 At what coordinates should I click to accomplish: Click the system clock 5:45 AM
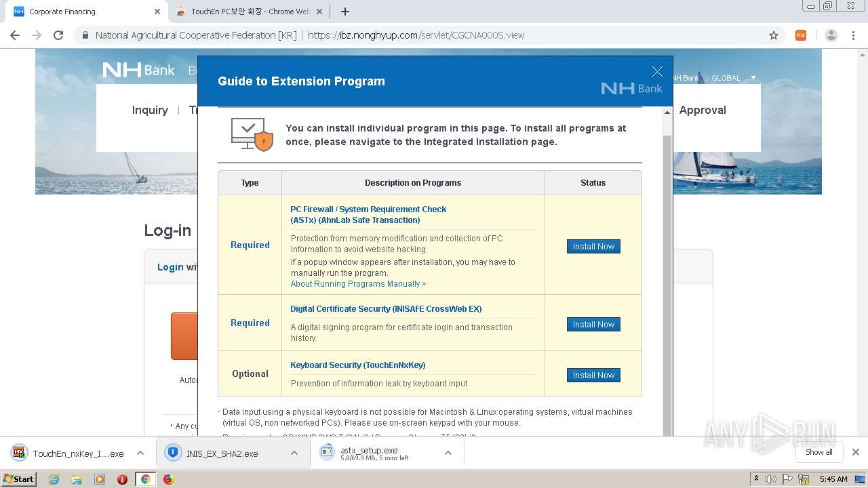click(x=833, y=479)
